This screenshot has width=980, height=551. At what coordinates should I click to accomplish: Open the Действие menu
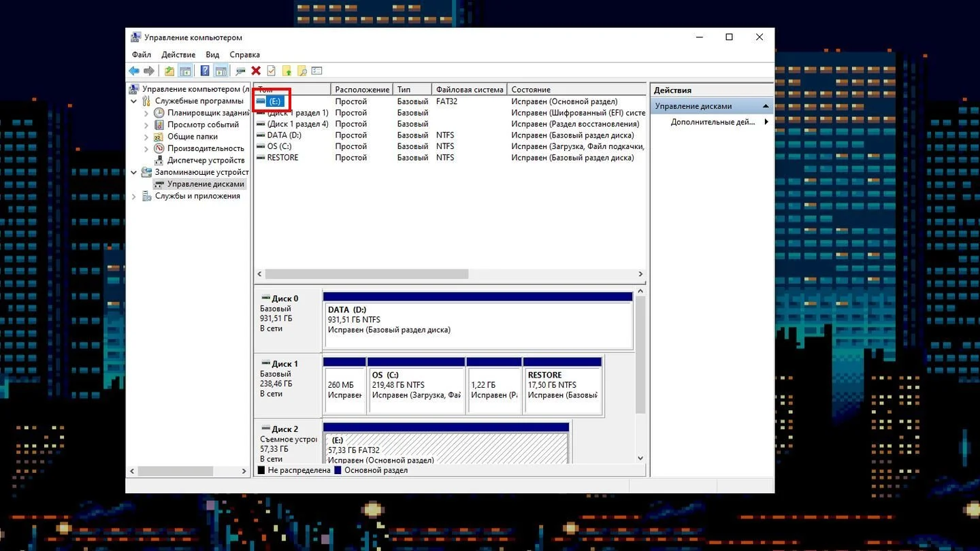pos(178,54)
